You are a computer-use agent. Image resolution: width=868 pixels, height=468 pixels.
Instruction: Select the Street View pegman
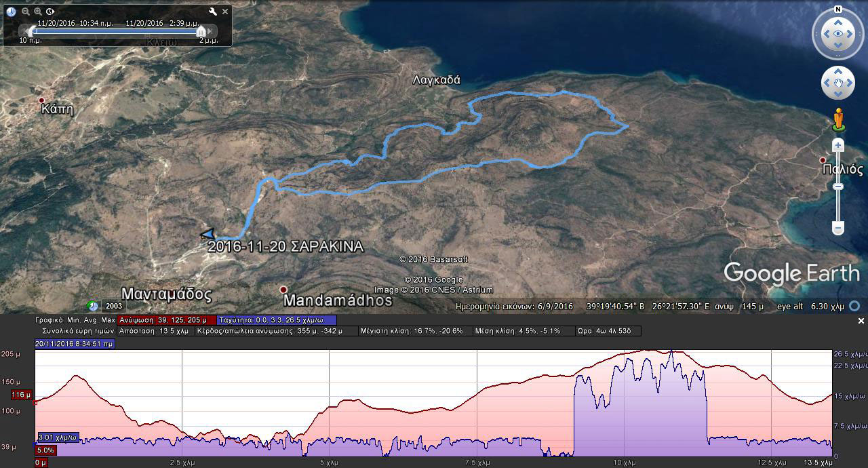839,119
